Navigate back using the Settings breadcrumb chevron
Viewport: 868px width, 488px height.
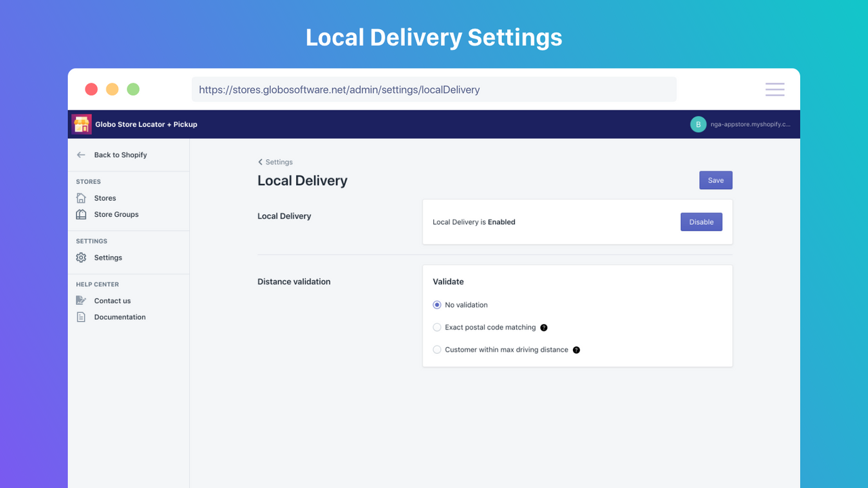tap(260, 162)
